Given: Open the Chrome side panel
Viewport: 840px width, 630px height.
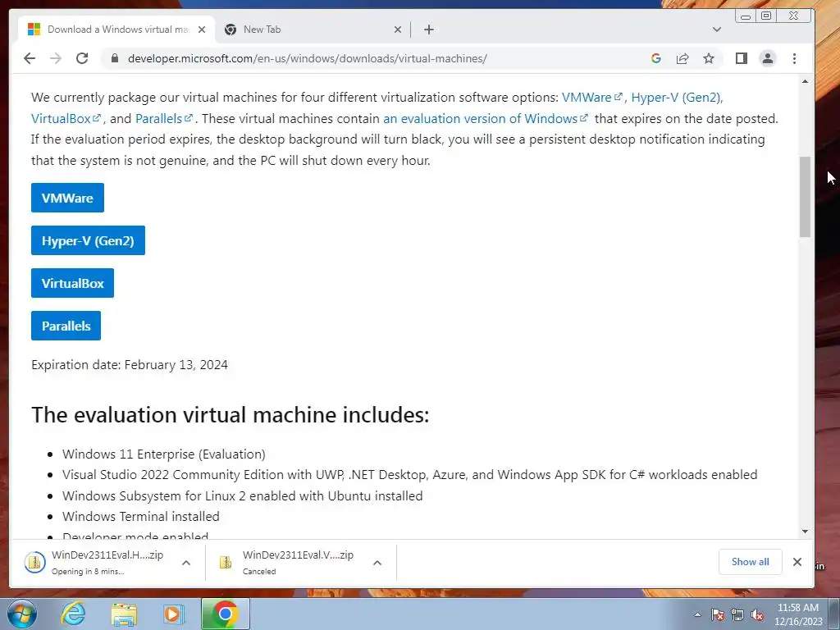Looking at the screenshot, I should tap(742, 58).
